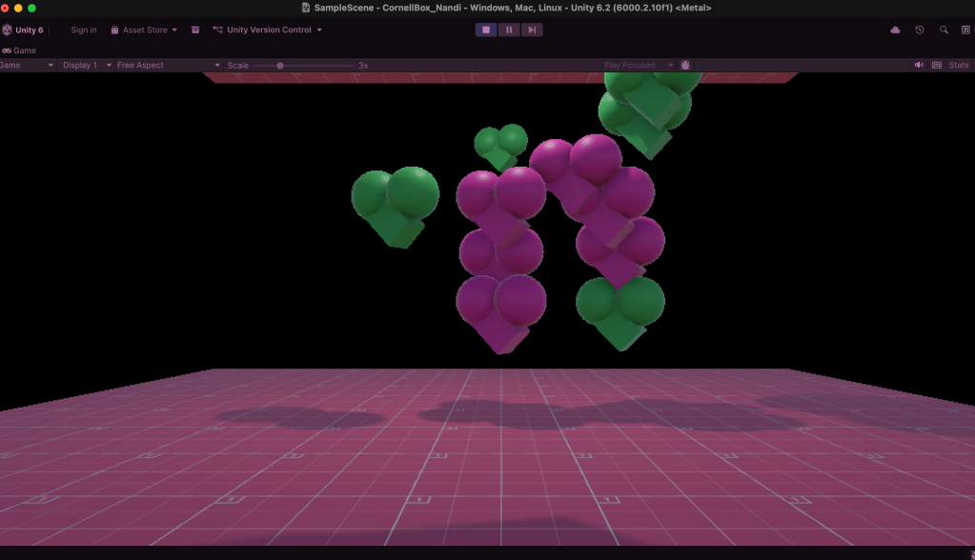This screenshot has height=560, width=975.
Task: Click the Sign in button
Action: 84,30
